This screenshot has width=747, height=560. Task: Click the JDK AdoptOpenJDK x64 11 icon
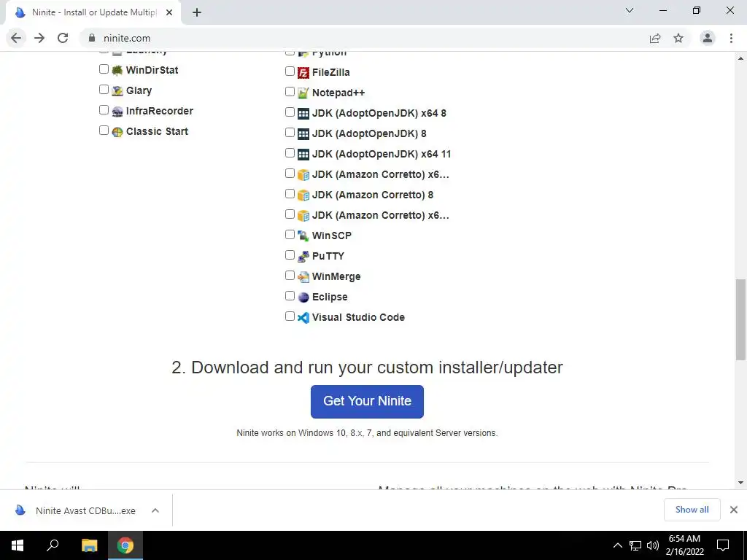pos(303,155)
